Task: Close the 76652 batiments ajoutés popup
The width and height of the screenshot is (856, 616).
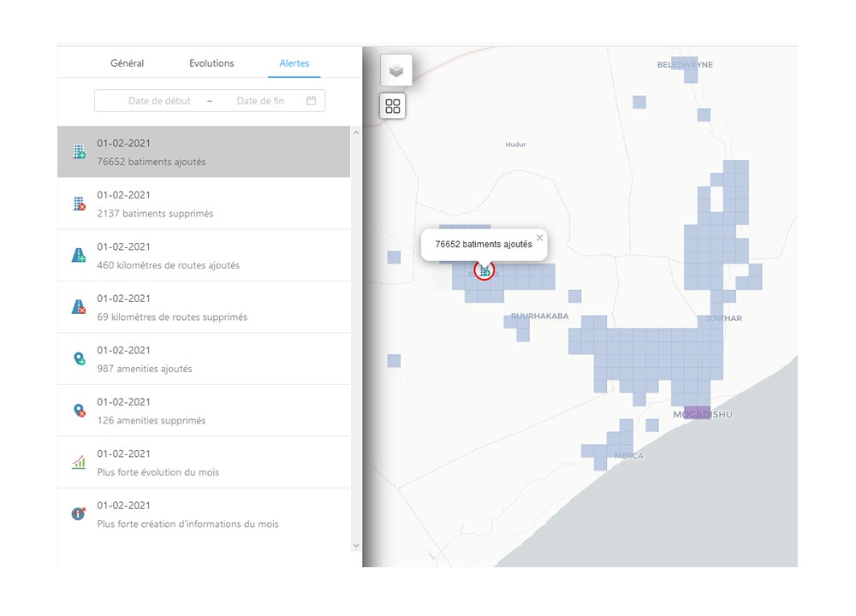Action: pos(539,238)
